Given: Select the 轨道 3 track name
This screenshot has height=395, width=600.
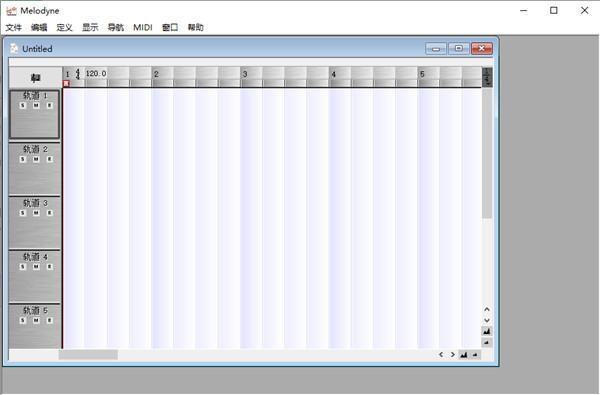Looking at the screenshot, I should 35,203.
